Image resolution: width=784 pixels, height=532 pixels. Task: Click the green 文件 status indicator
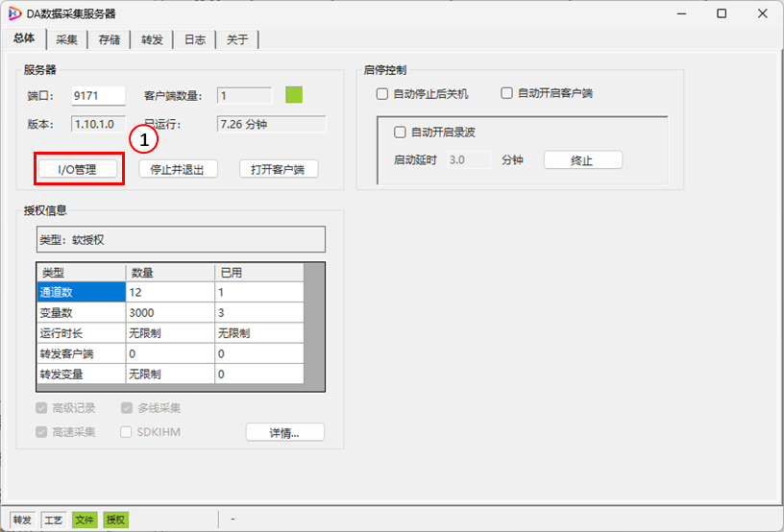point(85,520)
